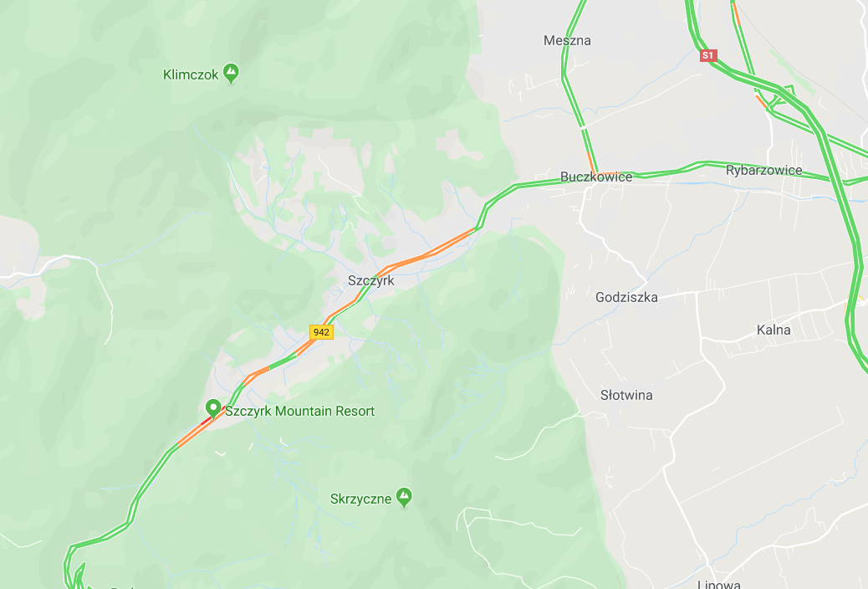Click the red S1 expressway shield
This screenshot has width=868, height=589.
click(x=708, y=55)
